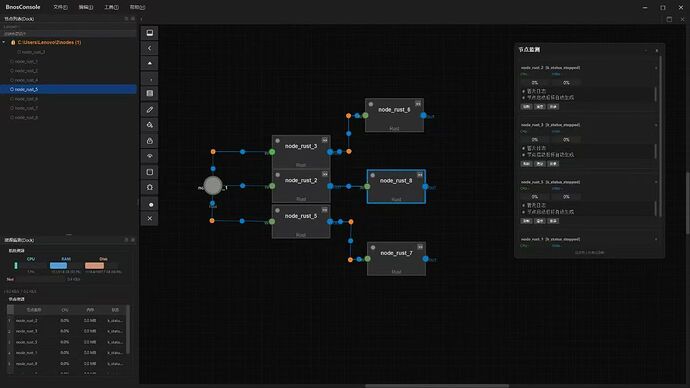Click the white dot record icon in toolbar

coord(151,205)
